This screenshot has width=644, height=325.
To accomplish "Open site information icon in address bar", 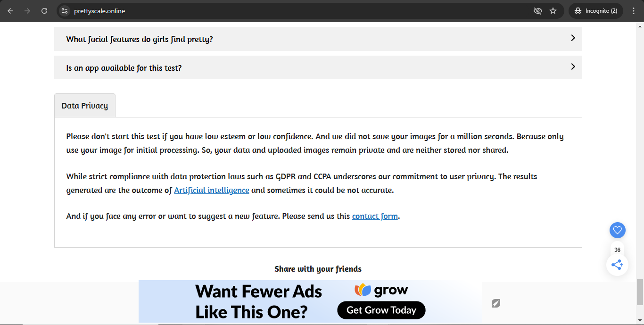I will click(65, 11).
